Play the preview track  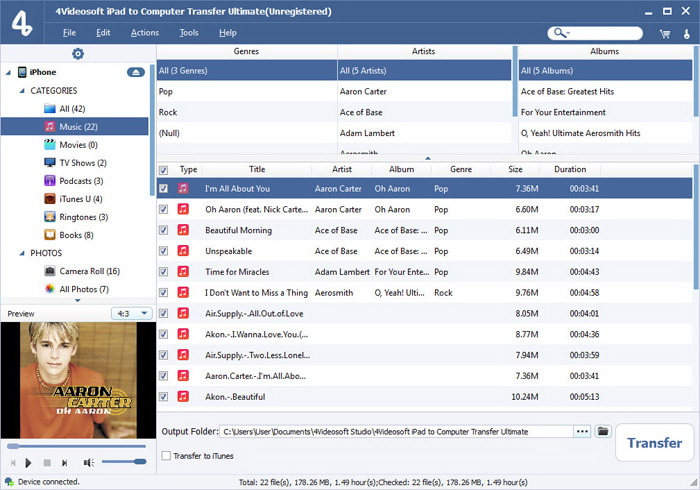(x=29, y=462)
